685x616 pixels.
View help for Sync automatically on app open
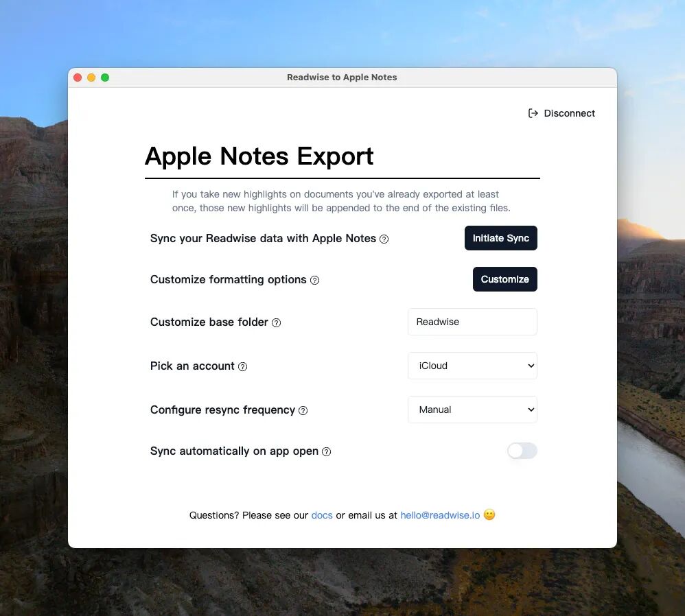click(x=326, y=452)
